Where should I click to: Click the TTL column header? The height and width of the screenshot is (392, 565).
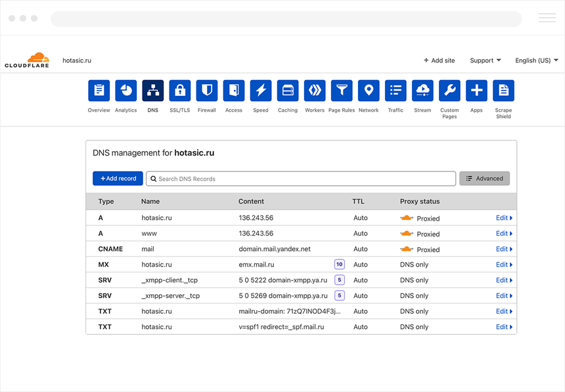coord(358,202)
